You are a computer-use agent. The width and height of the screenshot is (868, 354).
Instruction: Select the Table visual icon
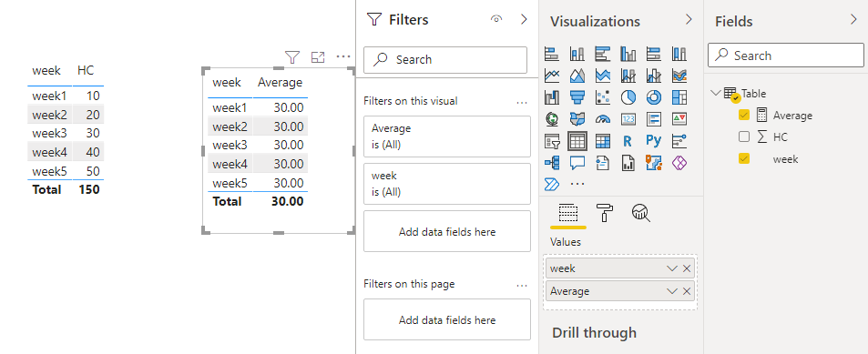coord(577,141)
